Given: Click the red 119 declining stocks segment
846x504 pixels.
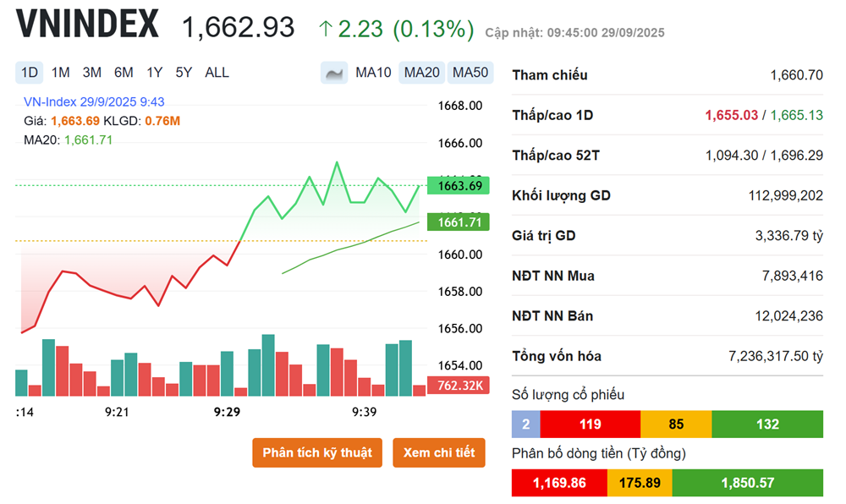Looking at the screenshot, I should (590, 425).
